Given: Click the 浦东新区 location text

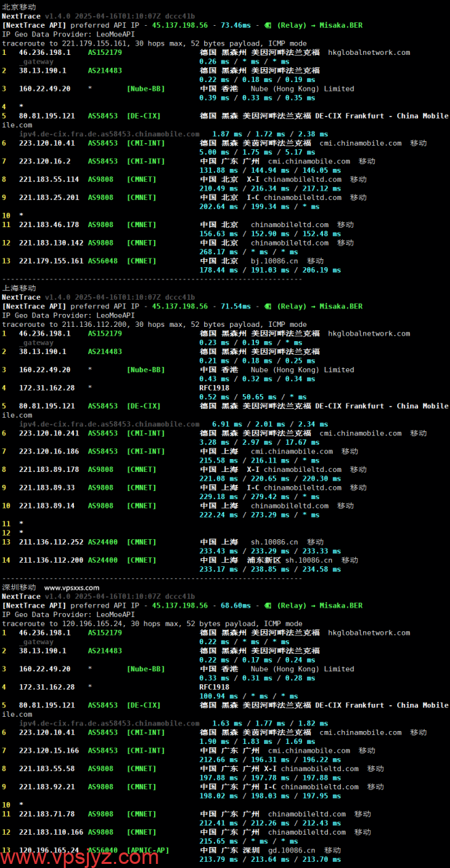Looking at the screenshot, I should click(264, 560).
